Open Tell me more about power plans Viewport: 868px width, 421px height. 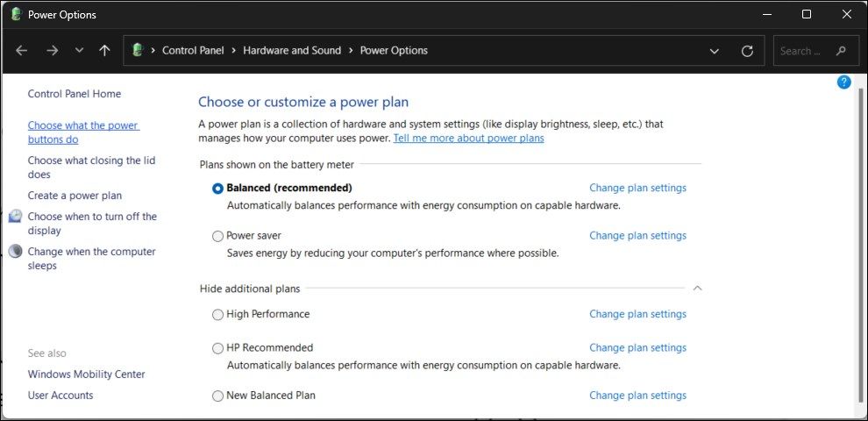coord(468,139)
